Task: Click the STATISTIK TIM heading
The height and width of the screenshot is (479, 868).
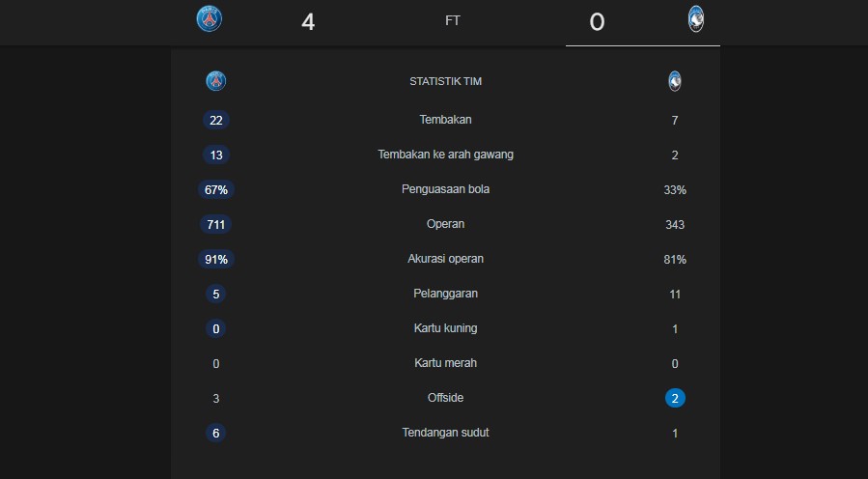Action: click(446, 81)
